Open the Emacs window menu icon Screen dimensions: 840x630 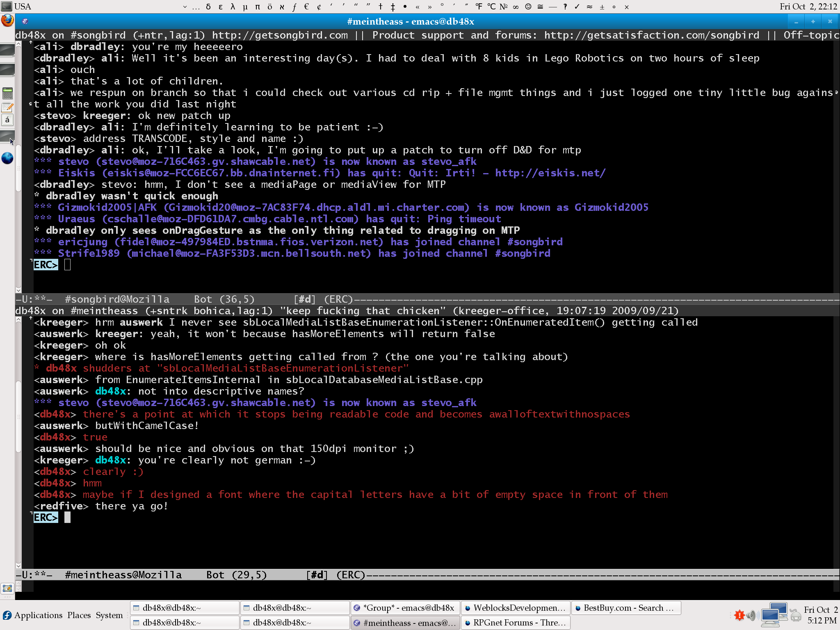coord(25,21)
